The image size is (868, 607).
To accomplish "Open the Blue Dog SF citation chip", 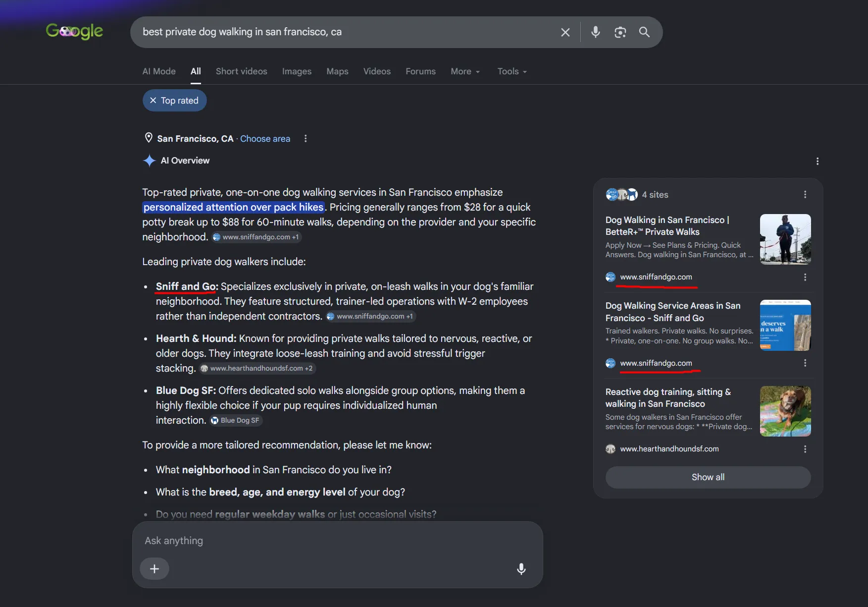I will coord(235,421).
